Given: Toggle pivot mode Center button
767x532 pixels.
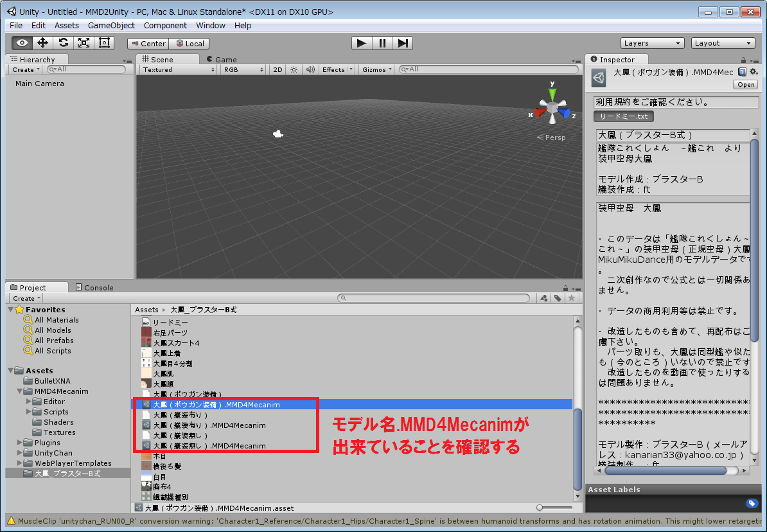Looking at the screenshot, I should 148,44.
